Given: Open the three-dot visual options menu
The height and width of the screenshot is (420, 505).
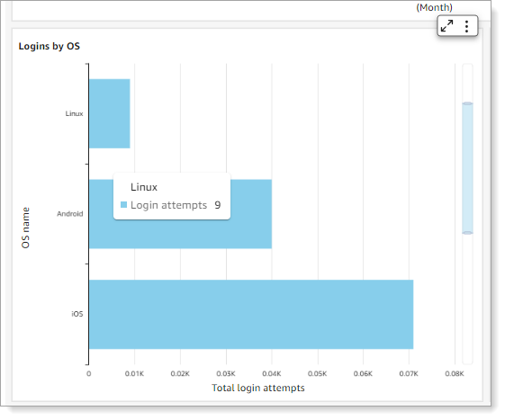Looking at the screenshot, I should click(x=466, y=26).
